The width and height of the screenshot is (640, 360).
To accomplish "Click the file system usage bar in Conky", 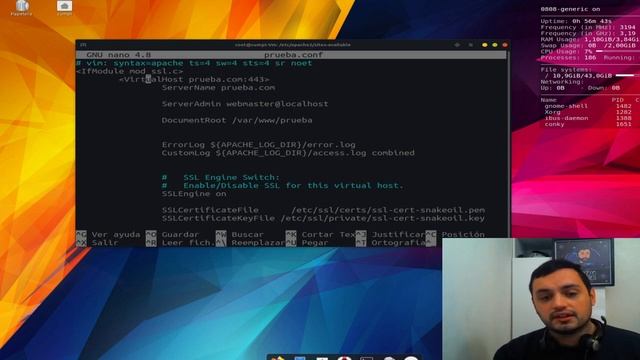I will point(627,76).
